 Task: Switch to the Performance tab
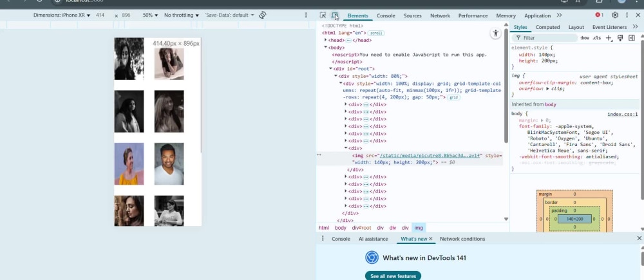[473, 15]
